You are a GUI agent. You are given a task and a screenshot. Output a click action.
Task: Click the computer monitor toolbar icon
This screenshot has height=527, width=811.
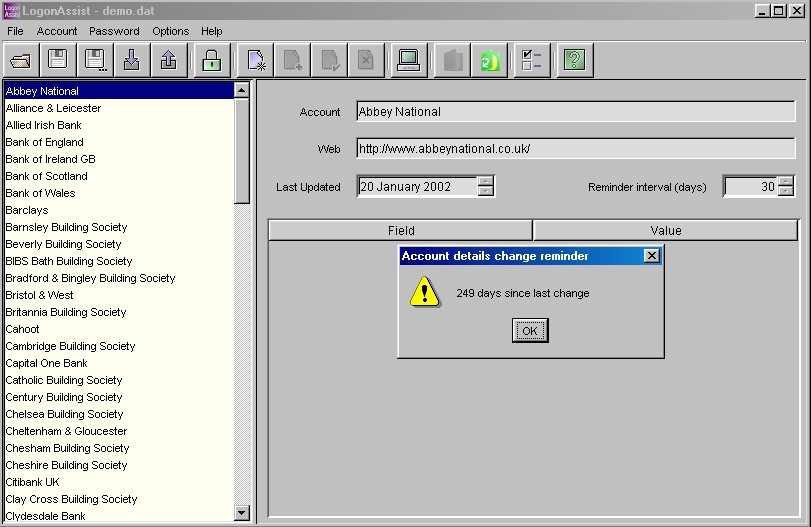[409, 60]
